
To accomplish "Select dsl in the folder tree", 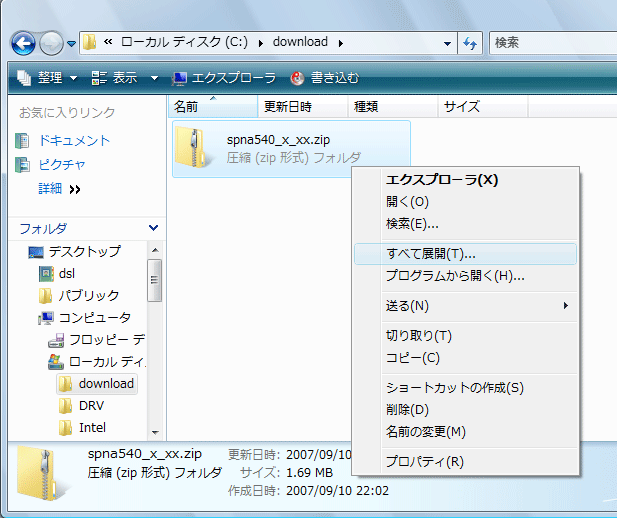I will 67,273.
